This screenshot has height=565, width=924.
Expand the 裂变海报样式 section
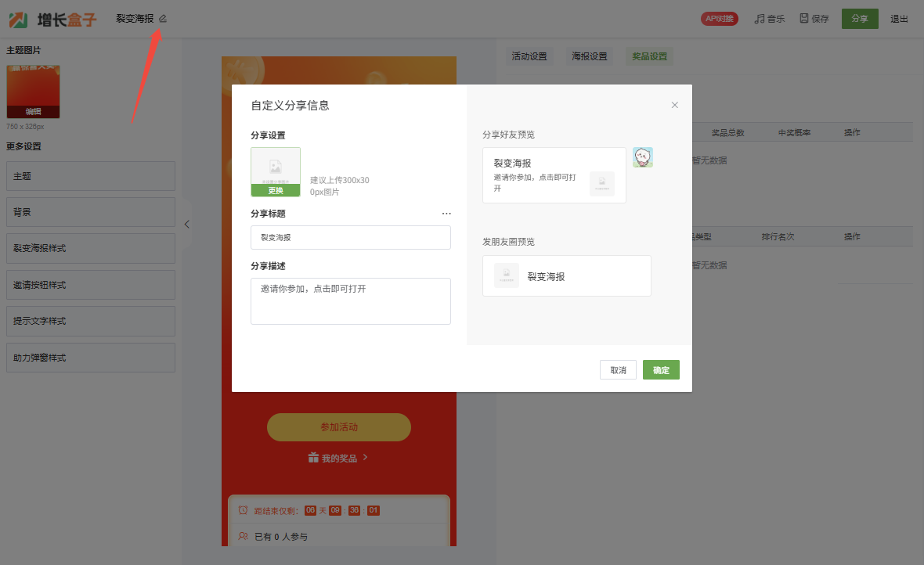pos(91,248)
